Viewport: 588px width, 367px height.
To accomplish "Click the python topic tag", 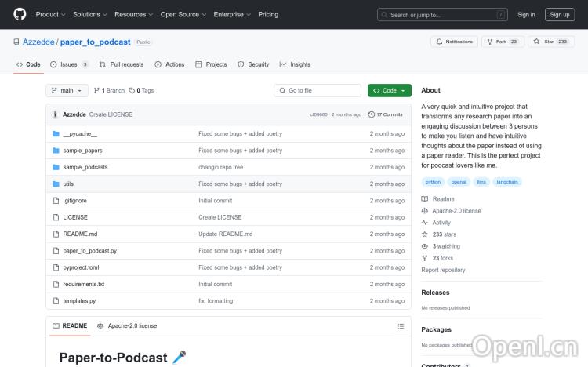I will pos(433,182).
